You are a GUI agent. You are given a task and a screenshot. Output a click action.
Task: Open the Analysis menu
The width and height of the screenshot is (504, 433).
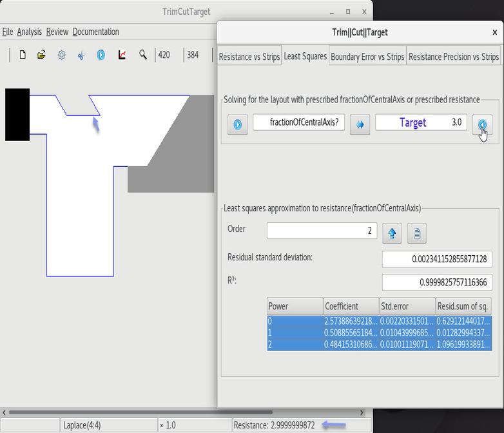(x=29, y=32)
